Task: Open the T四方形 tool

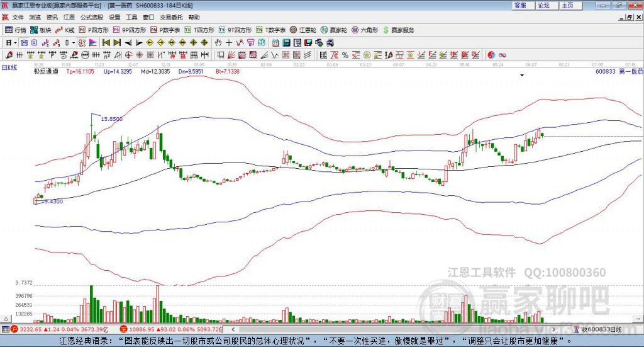Action: 199,30
